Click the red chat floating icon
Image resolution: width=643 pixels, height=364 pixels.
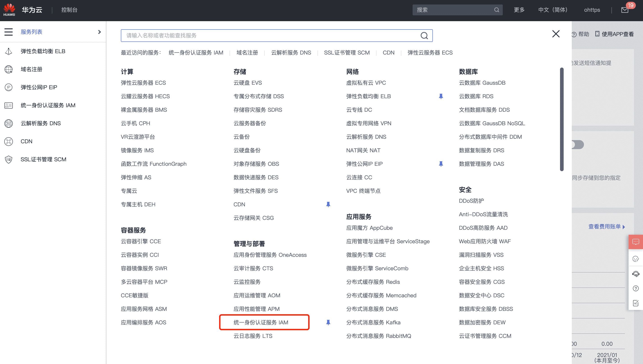point(636,242)
